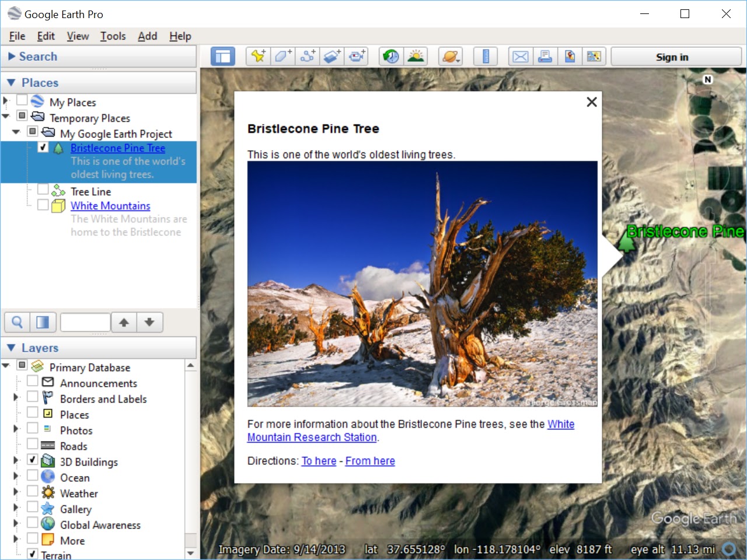Click the Weather layer sun icon
The height and width of the screenshot is (560, 747).
[48, 492]
